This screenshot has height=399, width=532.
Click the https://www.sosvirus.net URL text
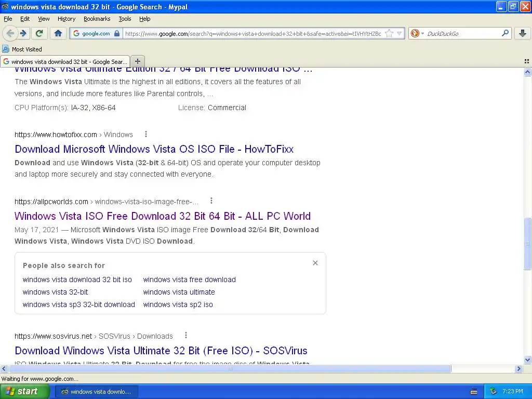coord(54,336)
